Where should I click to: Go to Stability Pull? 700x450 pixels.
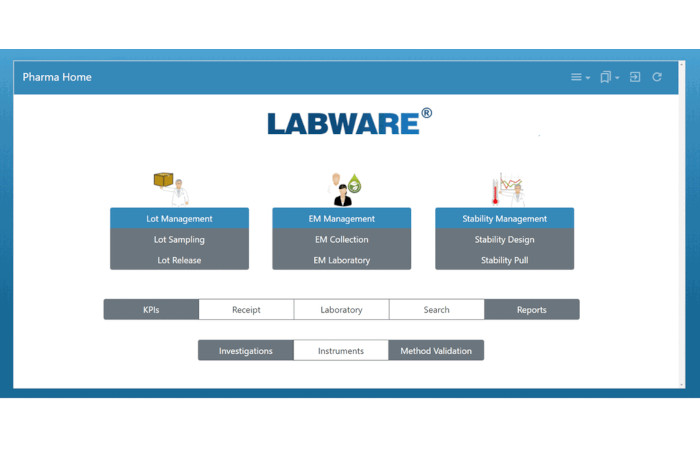[x=504, y=260]
